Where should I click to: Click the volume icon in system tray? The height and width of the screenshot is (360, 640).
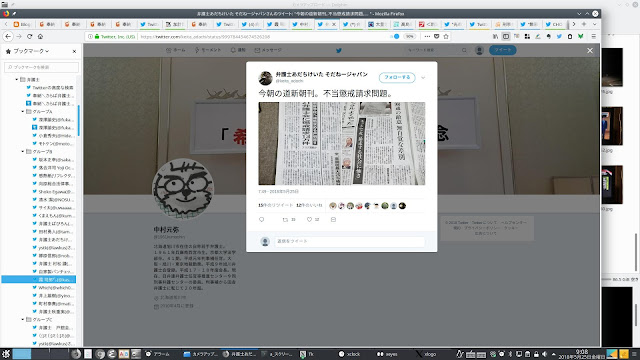click(x=544, y=354)
